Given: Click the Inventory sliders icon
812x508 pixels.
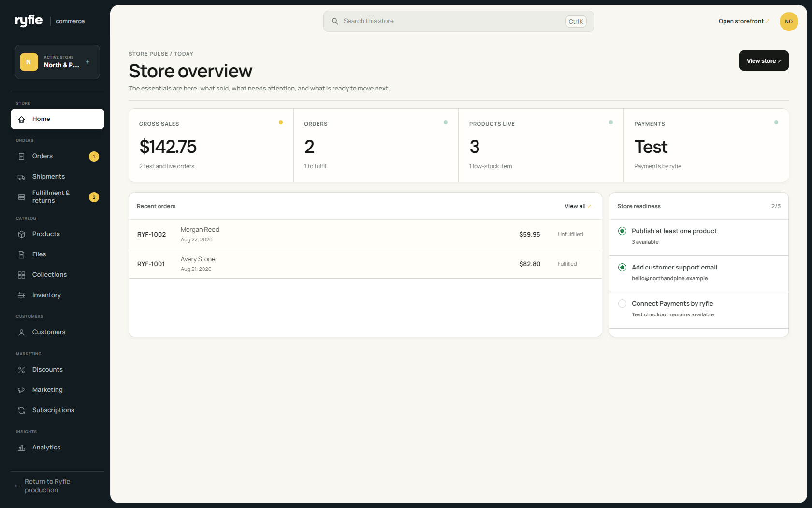Looking at the screenshot, I should point(21,295).
